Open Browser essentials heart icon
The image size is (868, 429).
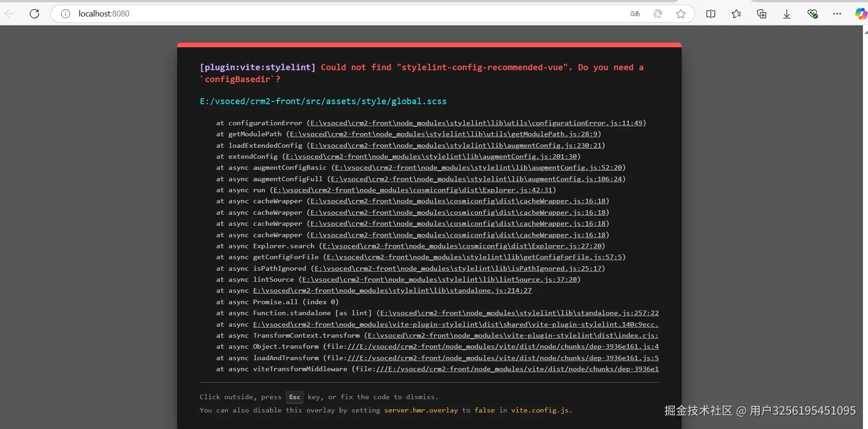(x=812, y=14)
